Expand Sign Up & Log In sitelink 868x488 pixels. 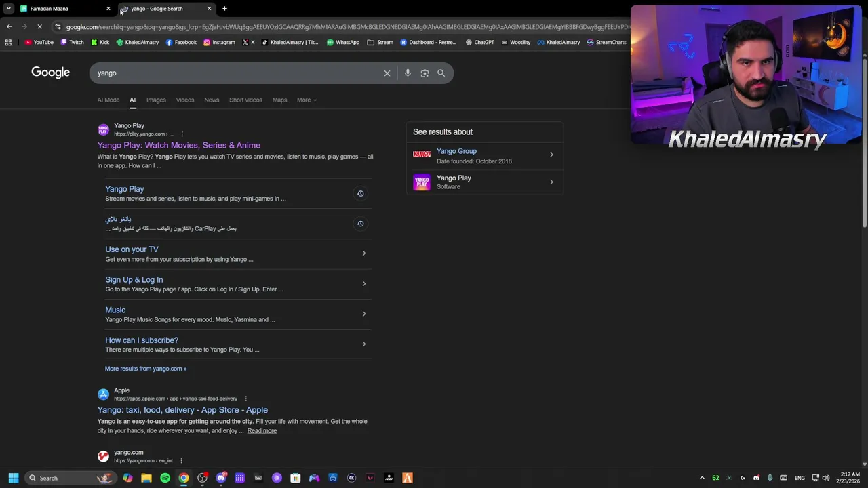[x=364, y=284]
